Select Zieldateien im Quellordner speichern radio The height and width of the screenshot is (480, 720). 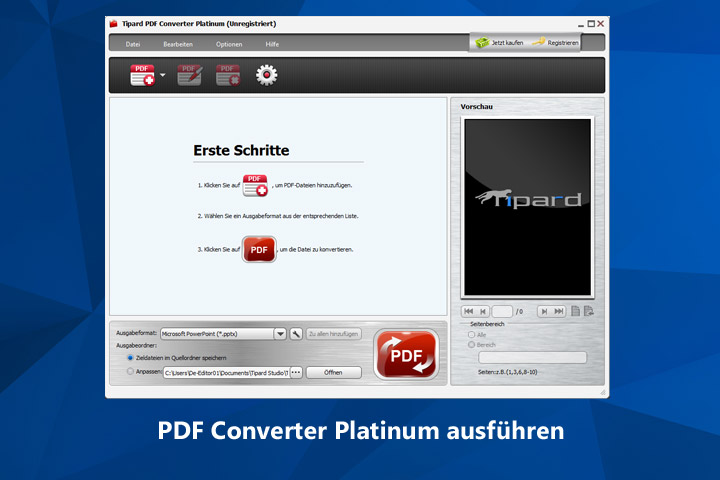tap(130, 358)
